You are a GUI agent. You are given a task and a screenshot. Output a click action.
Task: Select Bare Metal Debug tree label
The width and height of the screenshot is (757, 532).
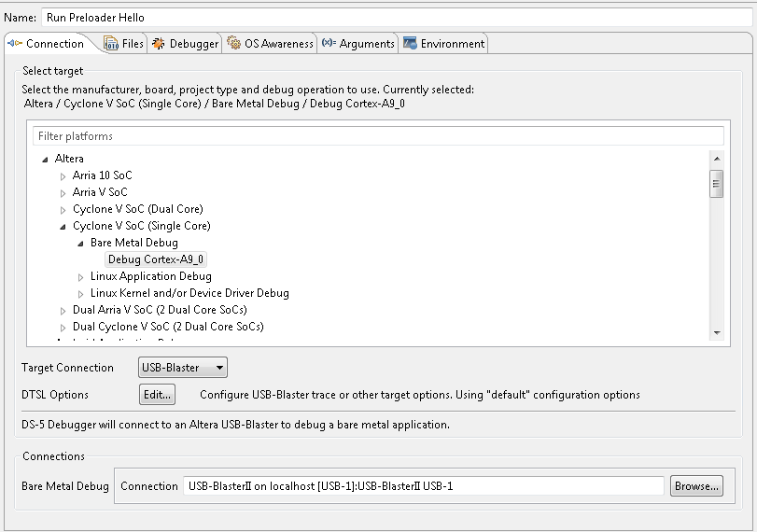tap(134, 243)
